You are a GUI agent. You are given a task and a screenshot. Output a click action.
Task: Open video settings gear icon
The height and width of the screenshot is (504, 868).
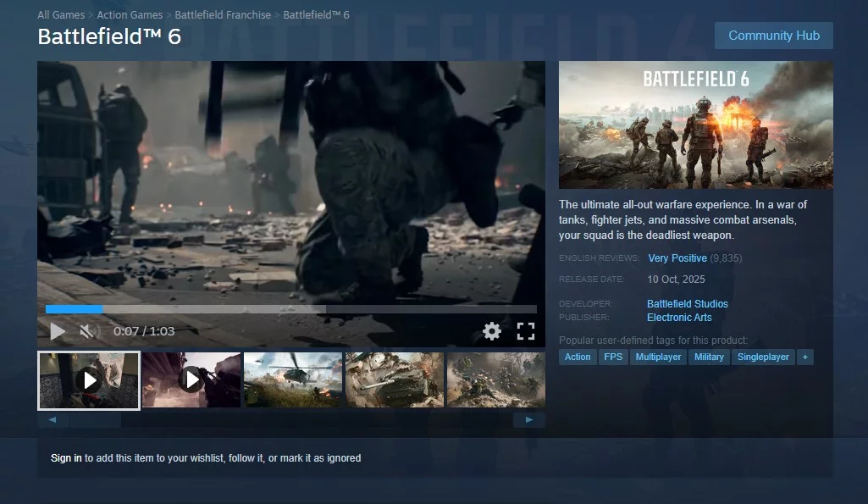pos(492,331)
